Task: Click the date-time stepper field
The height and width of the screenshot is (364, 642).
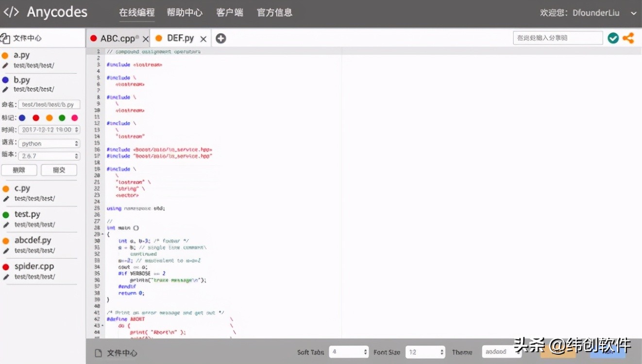Action: (x=49, y=130)
